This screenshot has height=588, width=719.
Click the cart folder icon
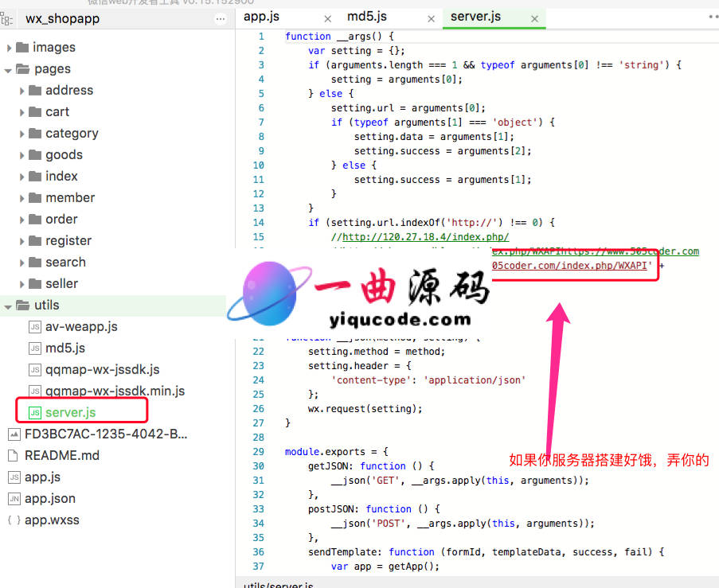pyautogui.click(x=35, y=112)
